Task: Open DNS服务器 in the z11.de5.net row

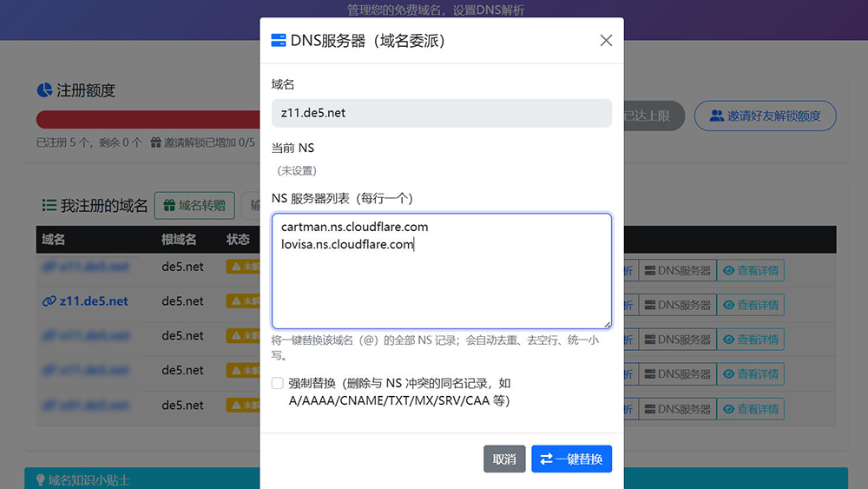Action: tap(677, 305)
